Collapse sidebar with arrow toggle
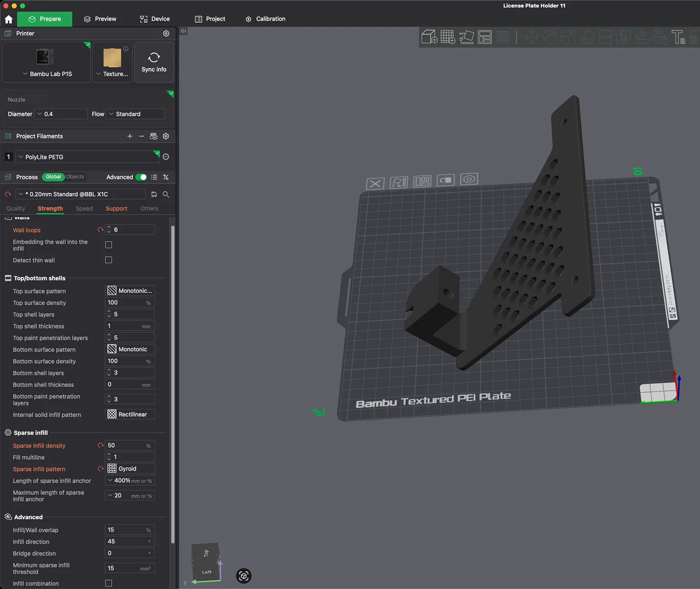The height and width of the screenshot is (589, 700). (183, 31)
